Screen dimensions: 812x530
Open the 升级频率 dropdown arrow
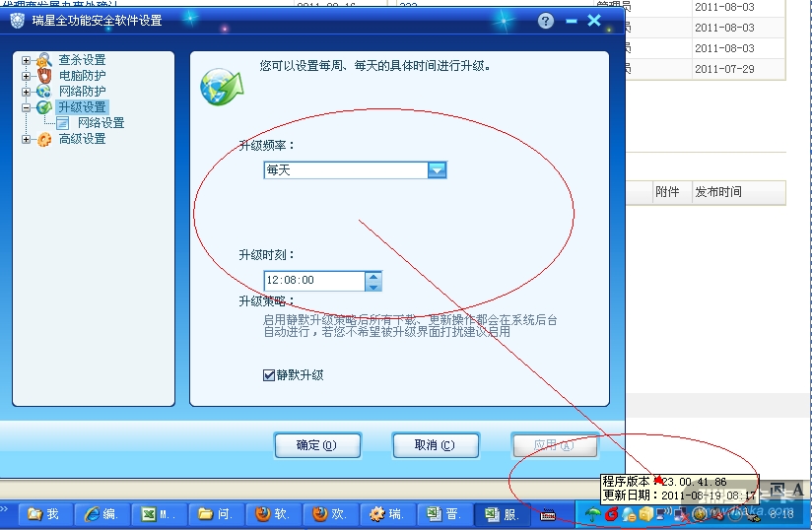tap(438, 169)
